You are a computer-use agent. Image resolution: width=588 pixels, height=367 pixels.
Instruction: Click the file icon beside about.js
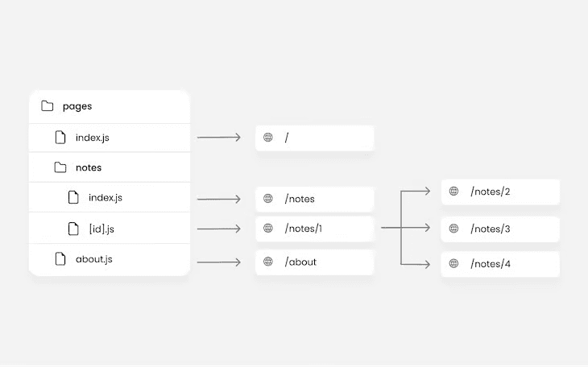[60, 259]
